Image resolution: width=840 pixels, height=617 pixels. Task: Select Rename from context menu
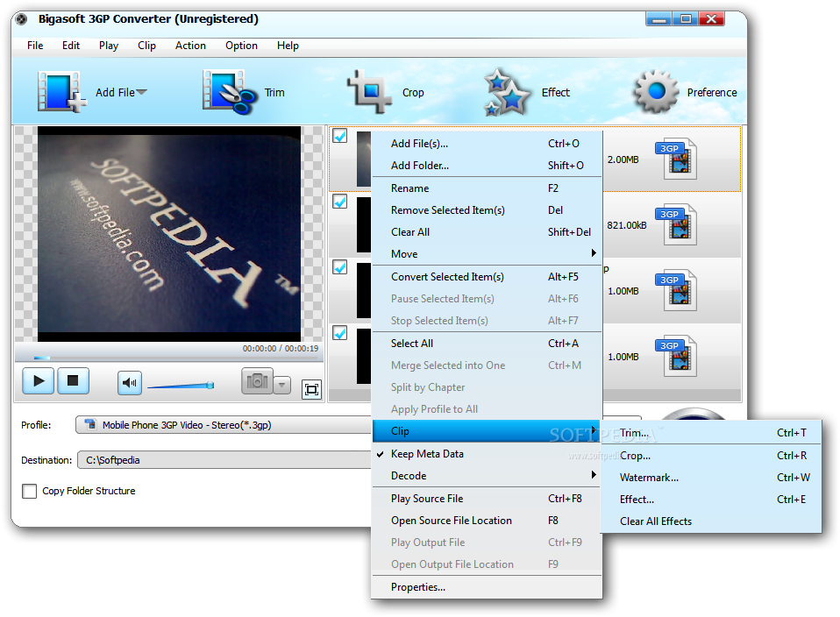click(x=487, y=188)
